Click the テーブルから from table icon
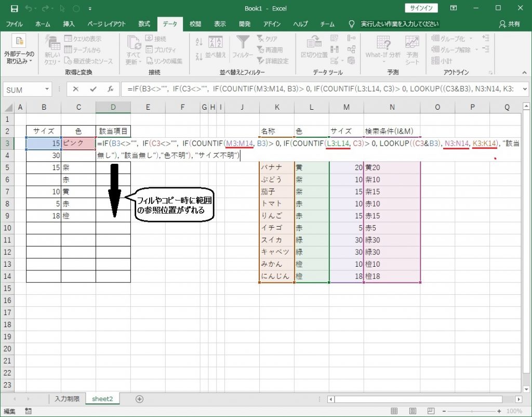Viewport: 532px width, 417px height. 68,49
